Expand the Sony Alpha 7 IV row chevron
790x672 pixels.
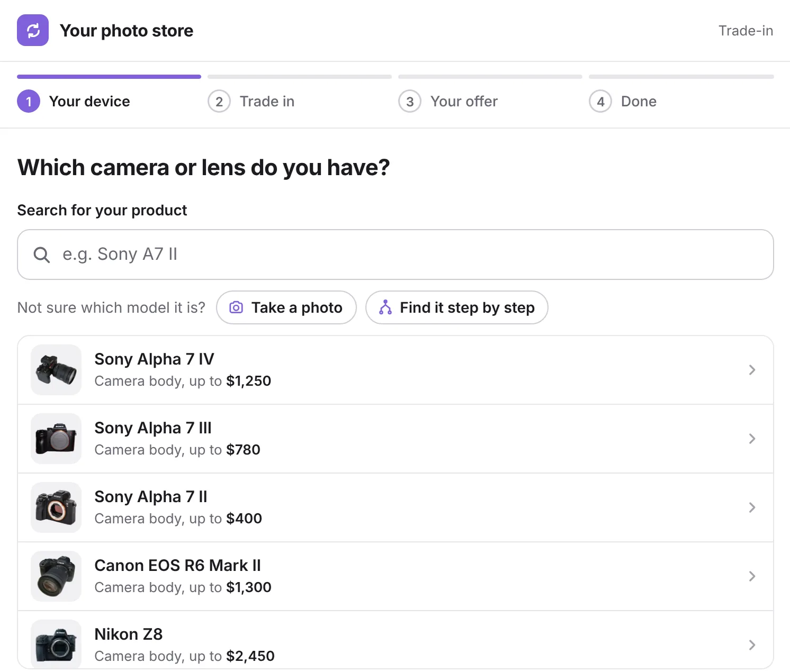752,370
